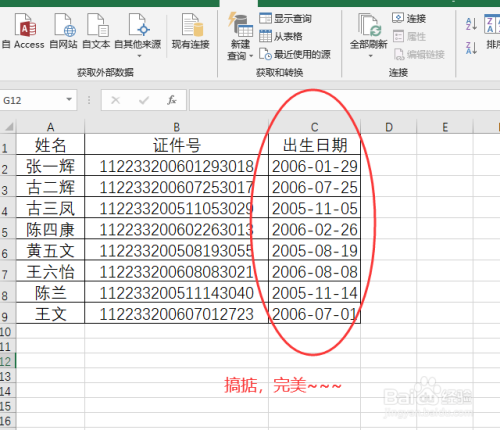Select column A header
This screenshot has height=430, width=500.
50,127
